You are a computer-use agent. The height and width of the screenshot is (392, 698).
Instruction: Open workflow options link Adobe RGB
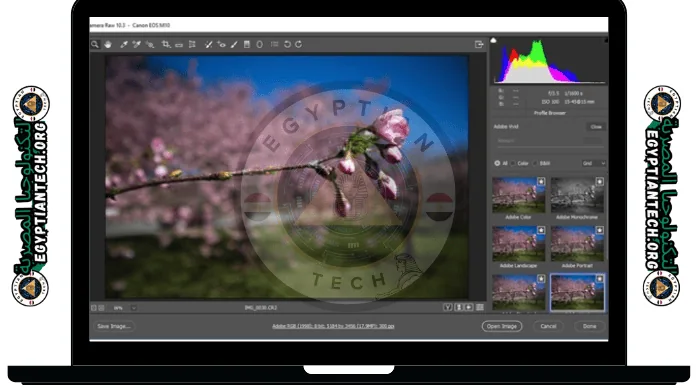(x=333, y=326)
